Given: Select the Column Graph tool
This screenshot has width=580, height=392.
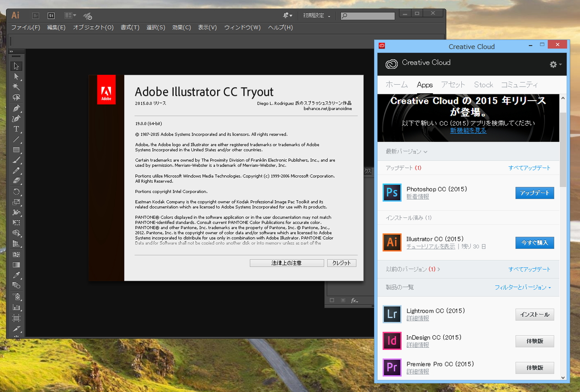Looking at the screenshot, I should (16, 307).
